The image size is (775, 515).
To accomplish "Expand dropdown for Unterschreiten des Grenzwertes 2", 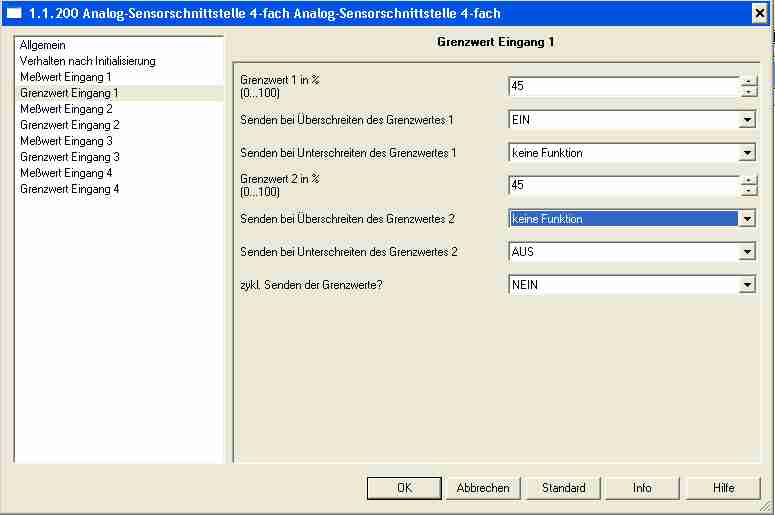I will click(x=746, y=252).
